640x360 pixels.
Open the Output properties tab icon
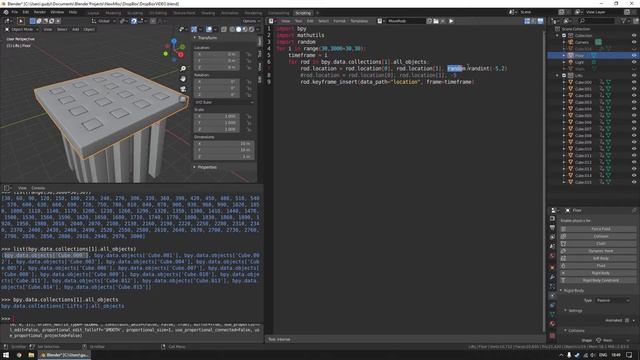pos(552,228)
